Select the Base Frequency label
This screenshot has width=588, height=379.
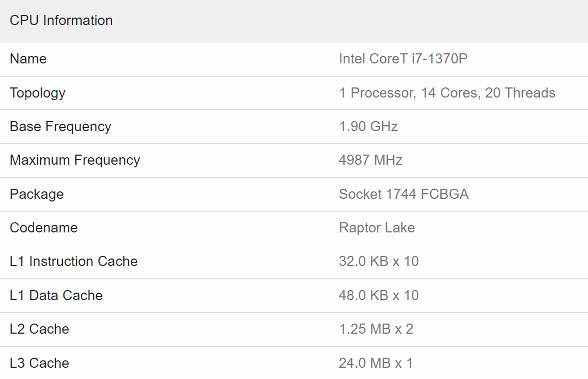pos(60,126)
